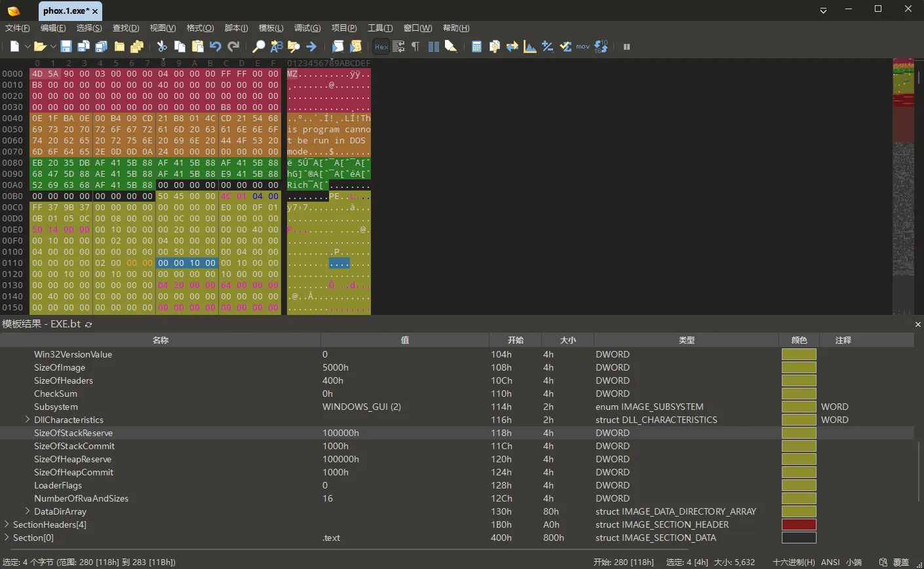The height and width of the screenshot is (569, 924).
Task: Select the SizeOfStackReserve row
Action: (457, 433)
